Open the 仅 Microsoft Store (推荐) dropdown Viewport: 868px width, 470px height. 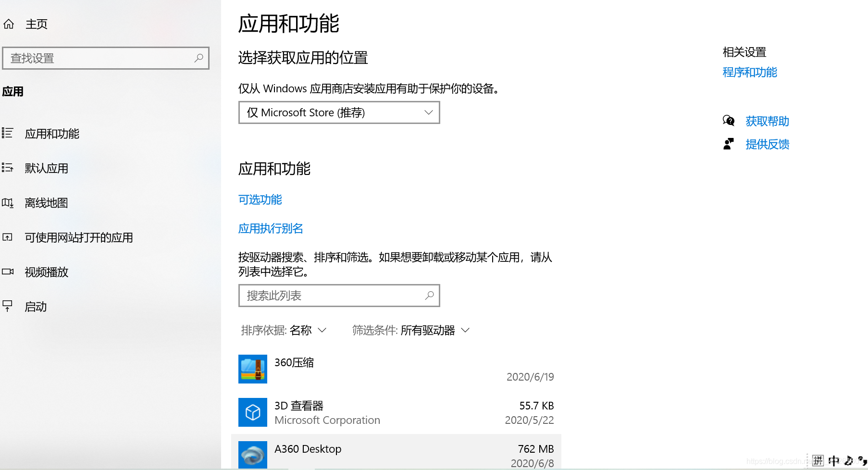tap(339, 112)
